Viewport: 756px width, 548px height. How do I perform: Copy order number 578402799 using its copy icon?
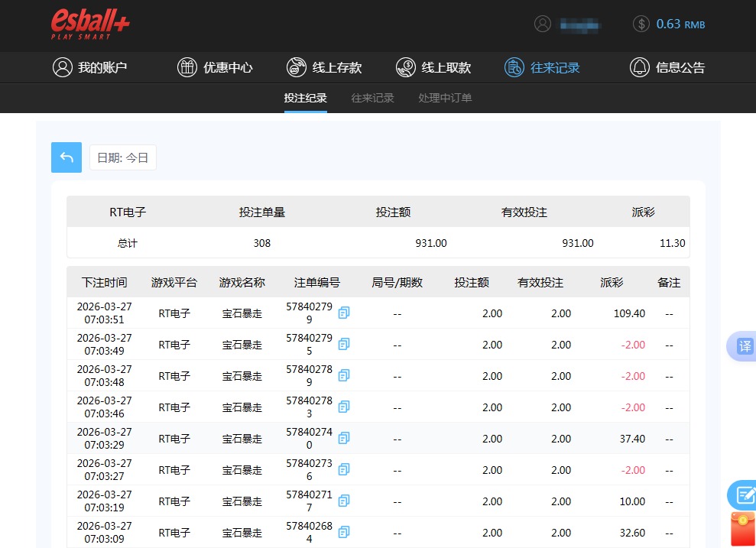343,313
